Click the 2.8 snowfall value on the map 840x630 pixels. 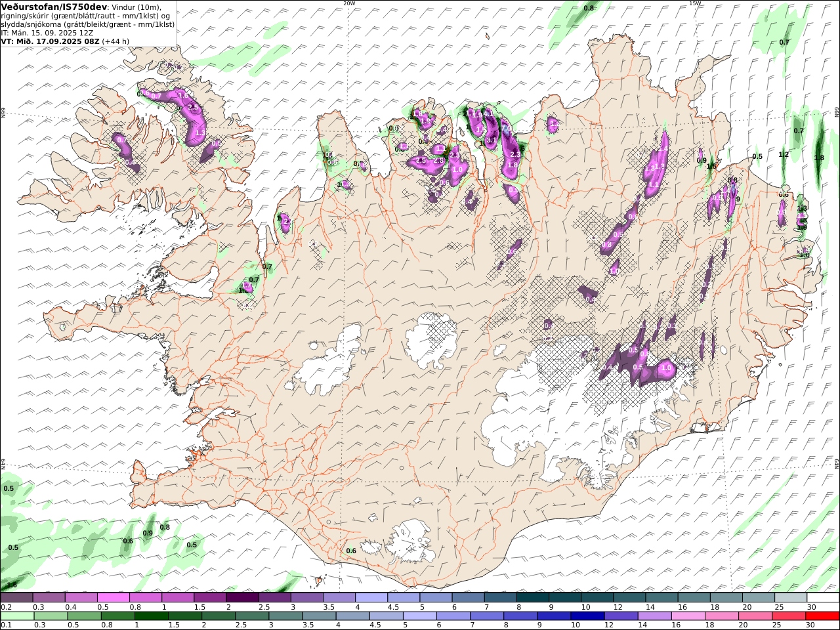click(x=439, y=161)
